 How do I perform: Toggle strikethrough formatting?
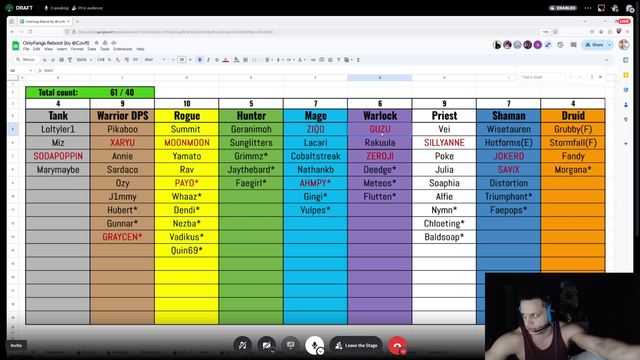[217, 60]
